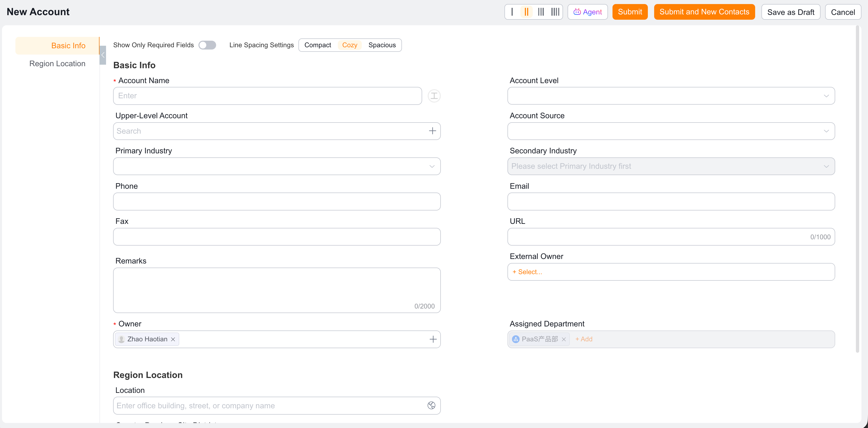The width and height of the screenshot is (868, 428).
Task: Focus the Account Name input
Action: [267, 96]
